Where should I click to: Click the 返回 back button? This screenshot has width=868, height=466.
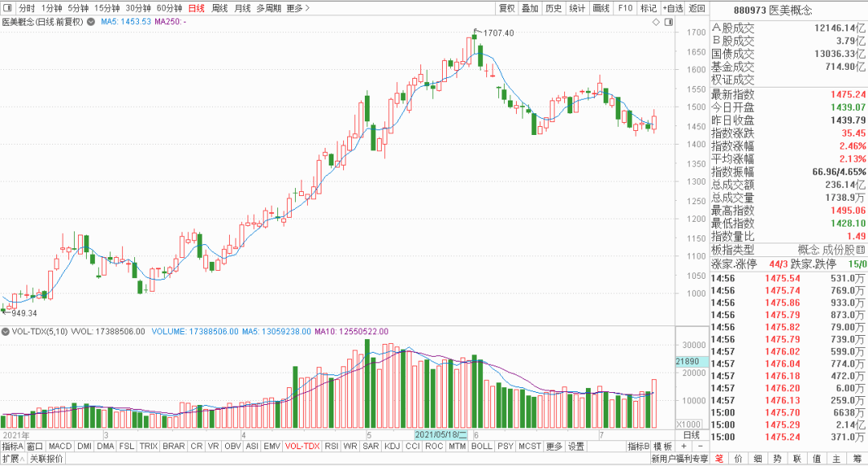coord(697,8)
